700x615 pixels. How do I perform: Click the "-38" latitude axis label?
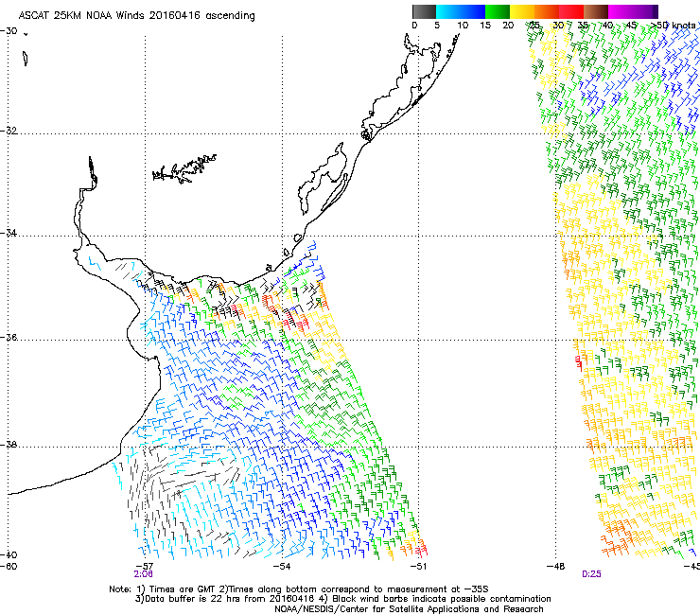click(9, 446)
